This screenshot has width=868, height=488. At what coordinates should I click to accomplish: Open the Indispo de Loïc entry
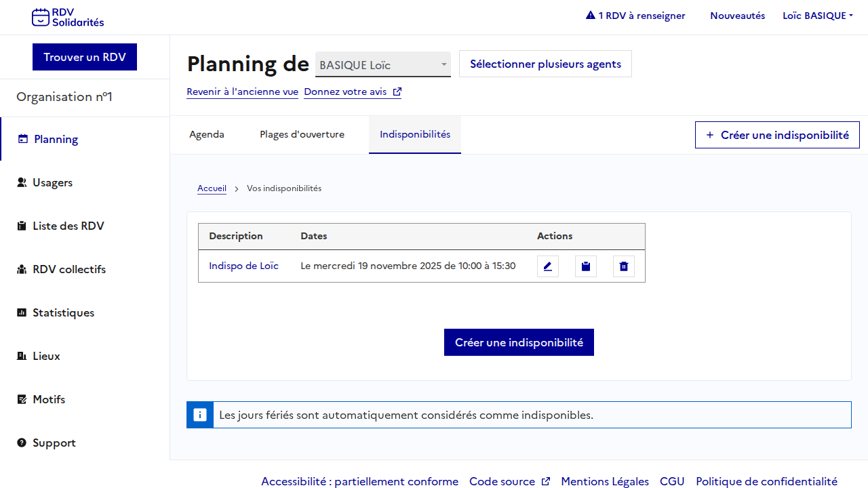pos(243,266)
